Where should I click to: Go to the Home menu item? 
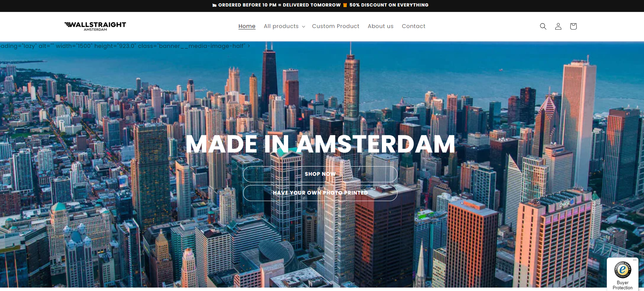click(247, 26)
